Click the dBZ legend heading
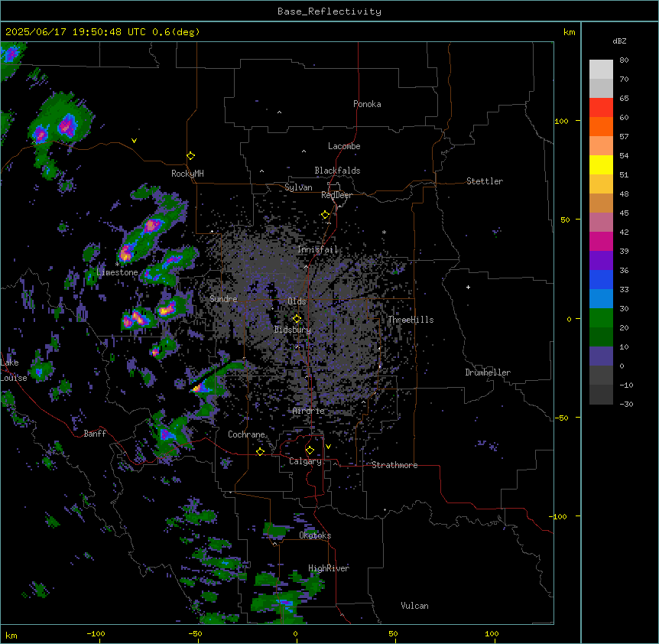Image resolution: width=659 pixels, height=644 pixels. click(619, 41)
